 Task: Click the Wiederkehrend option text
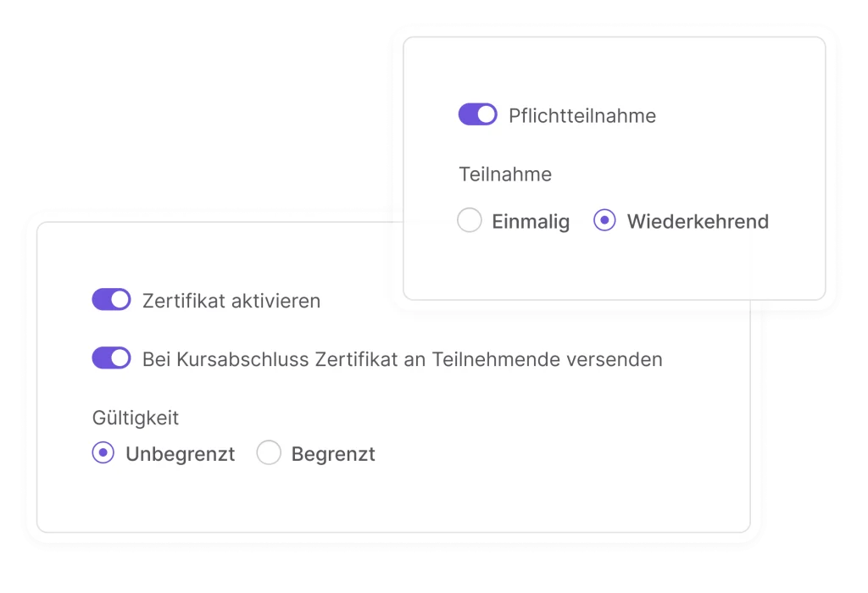(698, 222)
